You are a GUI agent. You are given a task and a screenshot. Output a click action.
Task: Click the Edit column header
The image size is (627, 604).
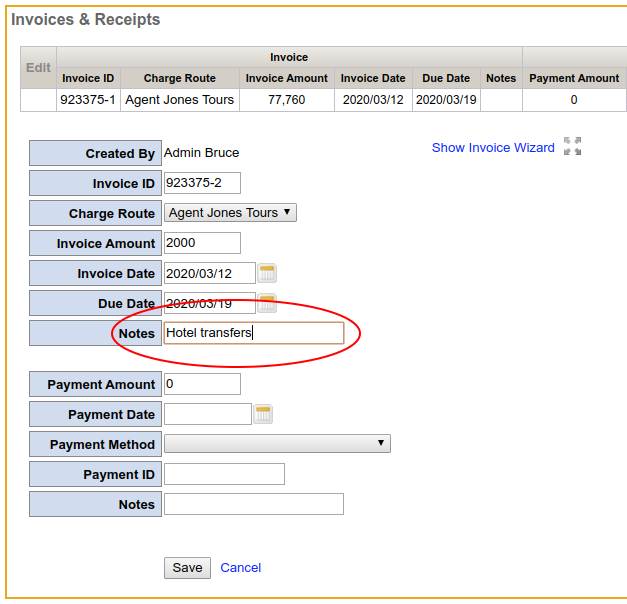(x=38, y=68)
